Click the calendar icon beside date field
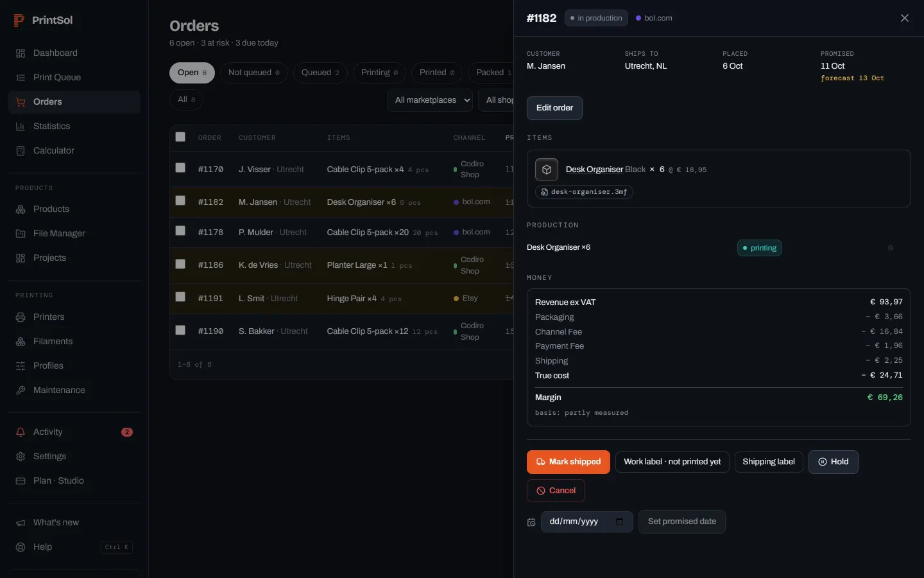Viewport: 924px width, 578px height. coord(531,522)
